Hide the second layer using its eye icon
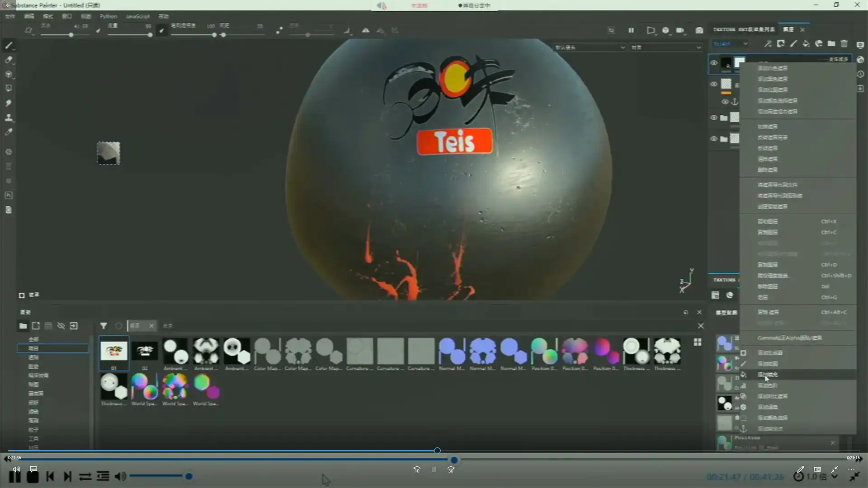Viewport: 868px width, 488px height. (714, 84)
